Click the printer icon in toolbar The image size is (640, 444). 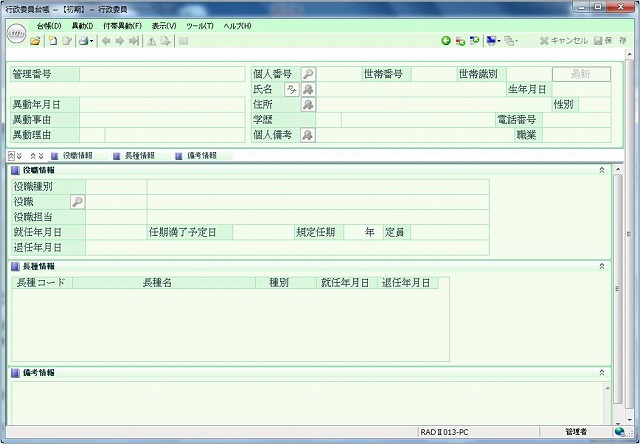point(84,41)
